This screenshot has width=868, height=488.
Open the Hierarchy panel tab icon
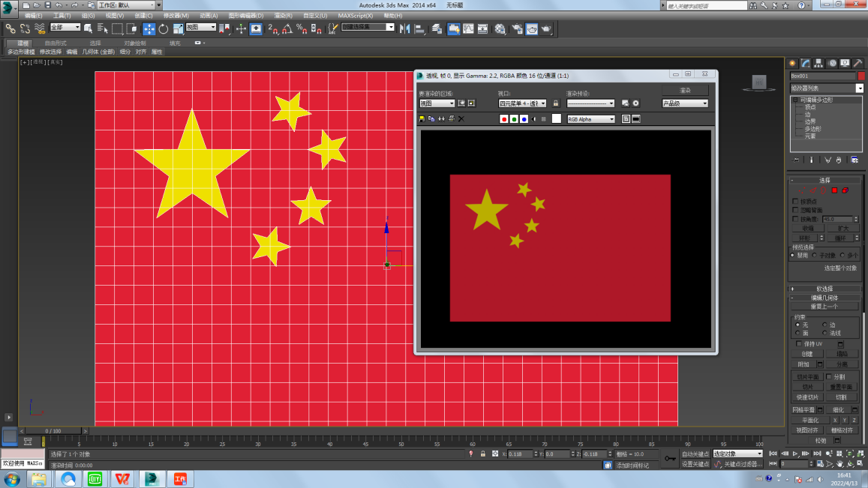[x=818, y=63]
